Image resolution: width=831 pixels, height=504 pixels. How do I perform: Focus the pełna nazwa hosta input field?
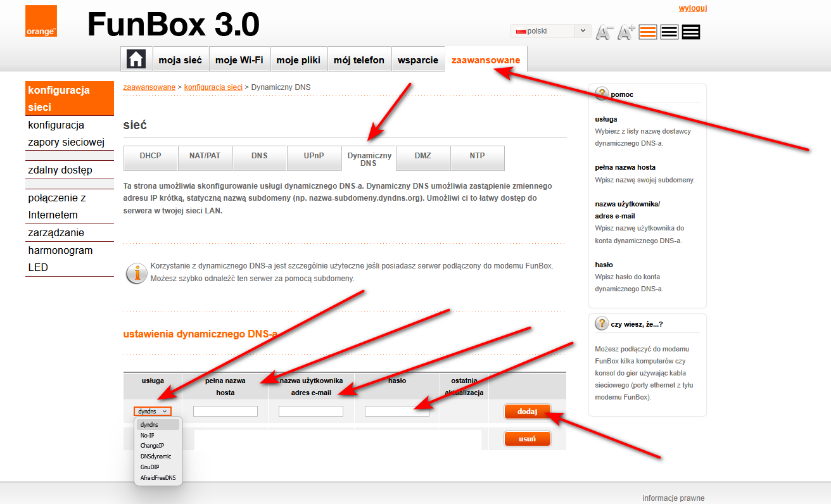(225, 412)
